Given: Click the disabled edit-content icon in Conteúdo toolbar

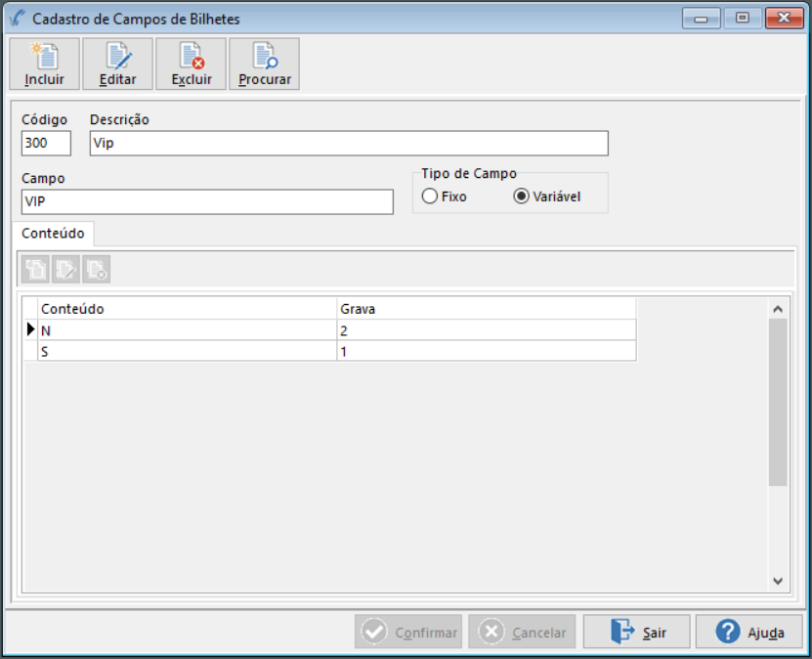Looking at the screenshot, I should pyautogui.click(x=65, y=269).
